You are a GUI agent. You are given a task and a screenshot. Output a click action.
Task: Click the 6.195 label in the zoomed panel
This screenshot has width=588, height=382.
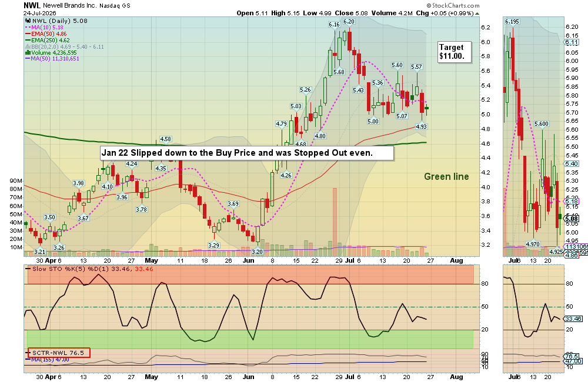[512, 22]
